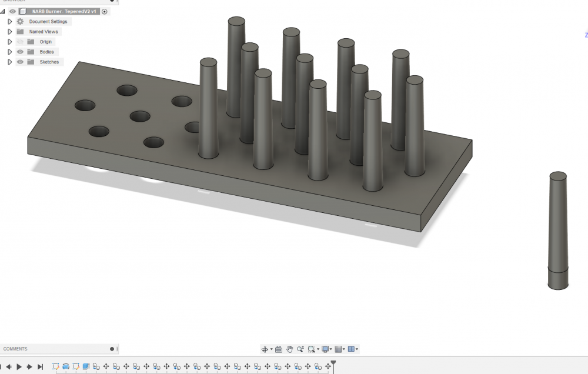
Task: Open the Display Settings monitor icon
Action: pos(325,349)
